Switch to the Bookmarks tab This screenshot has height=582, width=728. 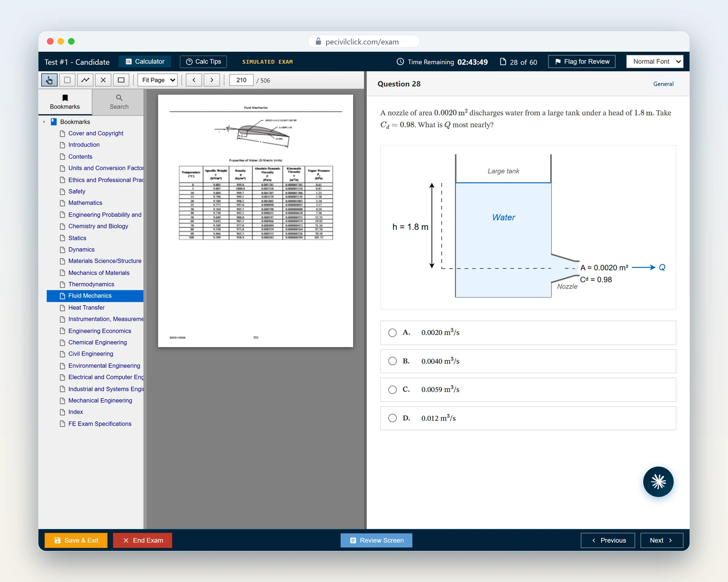(65, 102)
